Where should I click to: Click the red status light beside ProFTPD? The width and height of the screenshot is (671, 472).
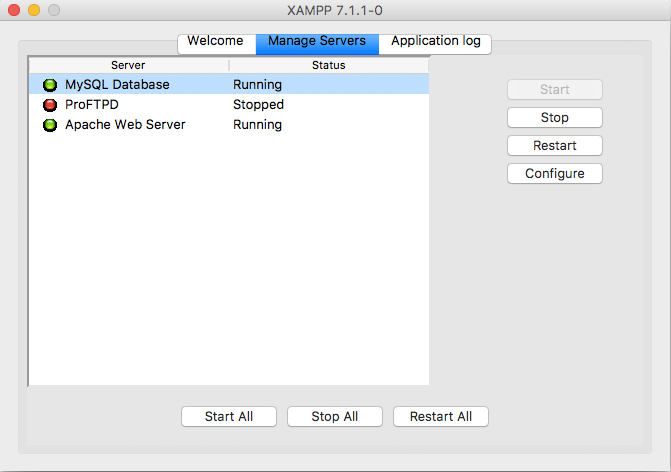[x=50, y=105]
